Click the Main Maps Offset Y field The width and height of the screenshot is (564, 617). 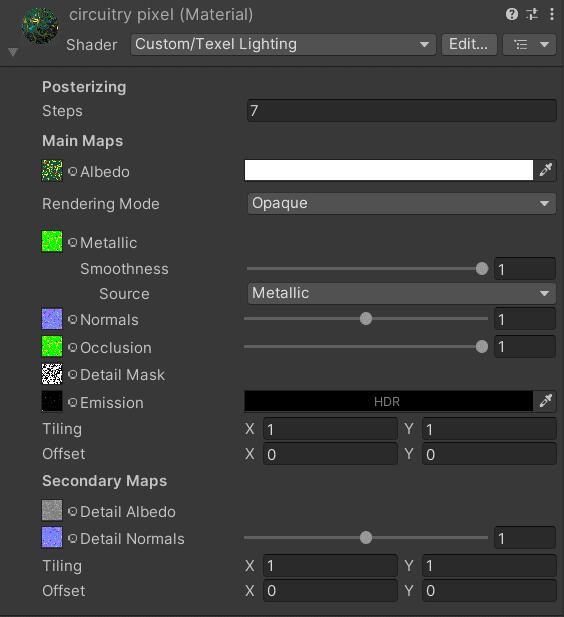[x=489, y=454]
